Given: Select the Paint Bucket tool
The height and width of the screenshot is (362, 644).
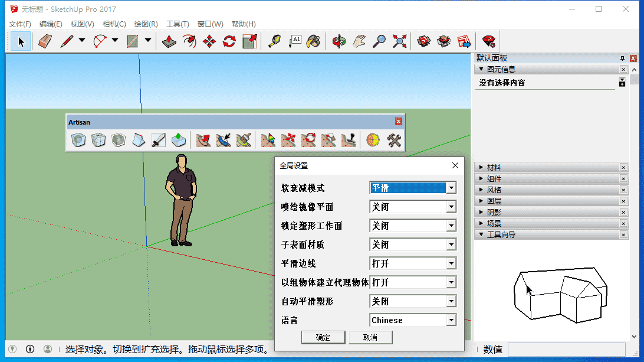Looking at the screenshot, I should (x=314, y=41).
